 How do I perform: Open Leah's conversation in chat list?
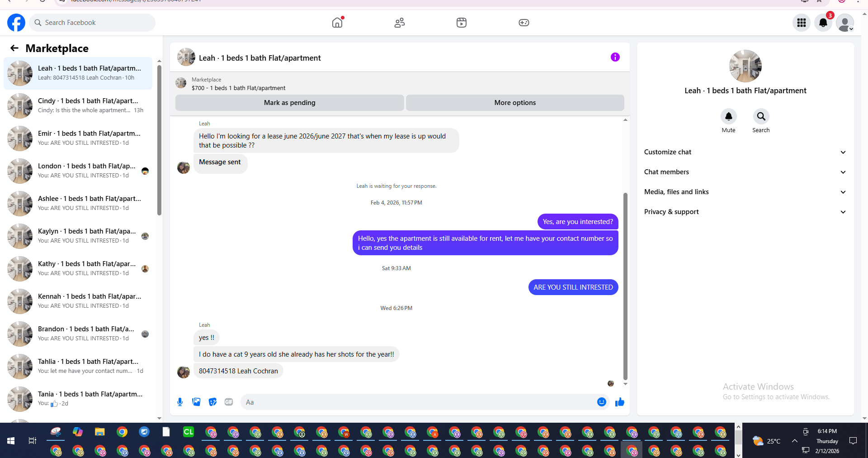click(78, 73)
